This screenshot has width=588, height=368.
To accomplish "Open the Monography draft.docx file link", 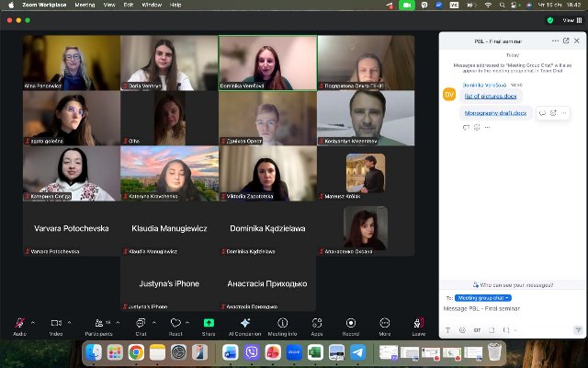I will pyautogui.click(x=495, y=113).
